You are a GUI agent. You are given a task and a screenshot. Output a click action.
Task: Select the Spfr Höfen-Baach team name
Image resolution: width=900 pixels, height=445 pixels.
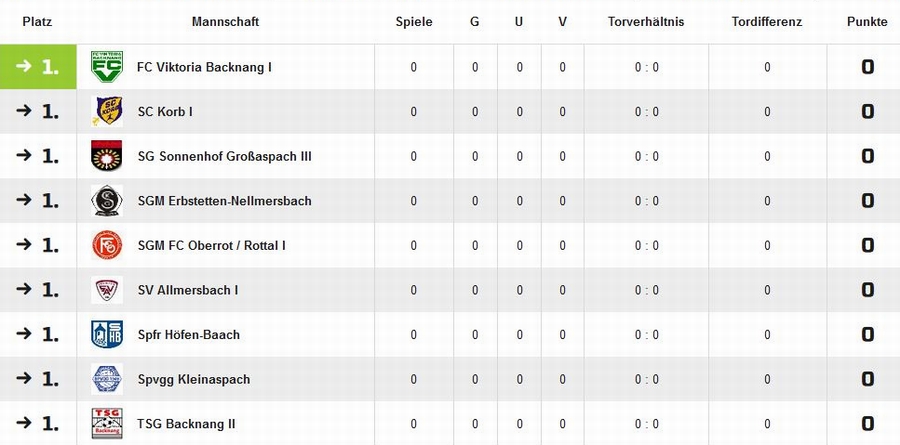click(x=189, y=335)
